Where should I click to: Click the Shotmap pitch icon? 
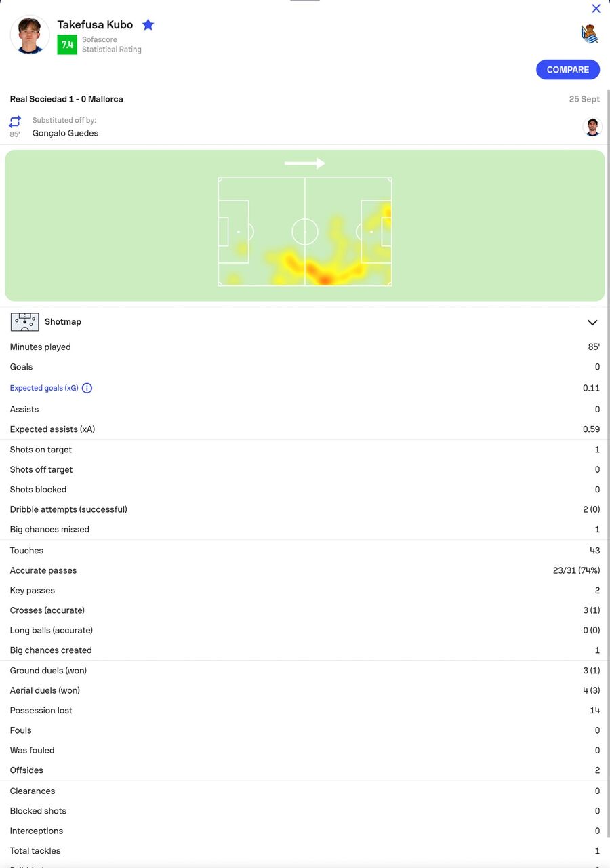click(x=25, y=322)
